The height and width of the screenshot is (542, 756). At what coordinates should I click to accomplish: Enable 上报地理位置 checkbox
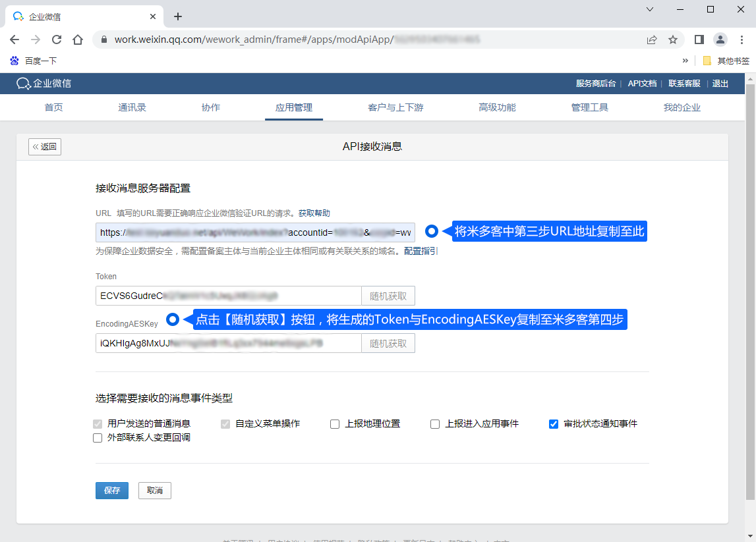pos(335,424)
